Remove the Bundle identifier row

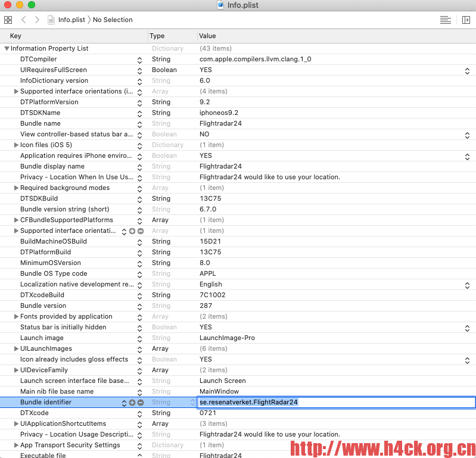click(141, 403)
